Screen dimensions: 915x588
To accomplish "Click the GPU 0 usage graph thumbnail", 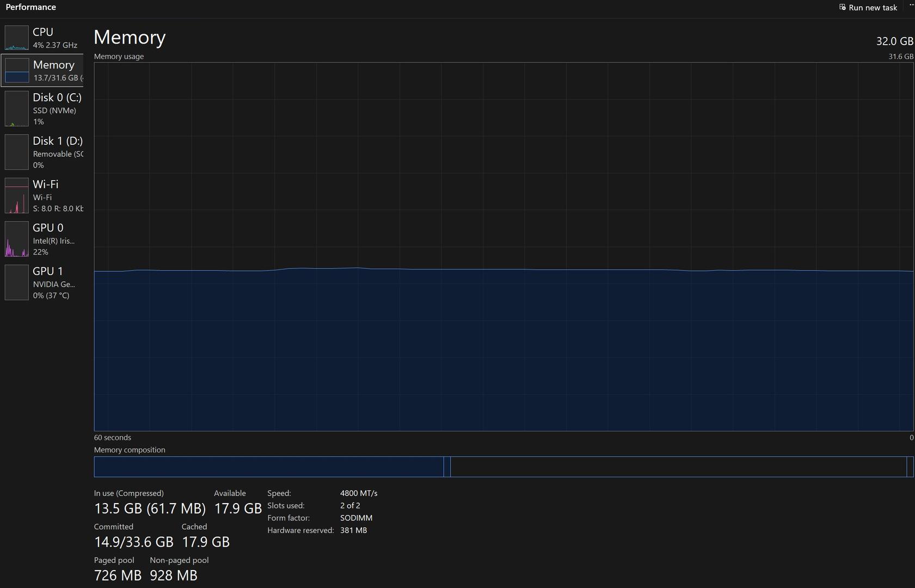I will (x=16, y=239).
